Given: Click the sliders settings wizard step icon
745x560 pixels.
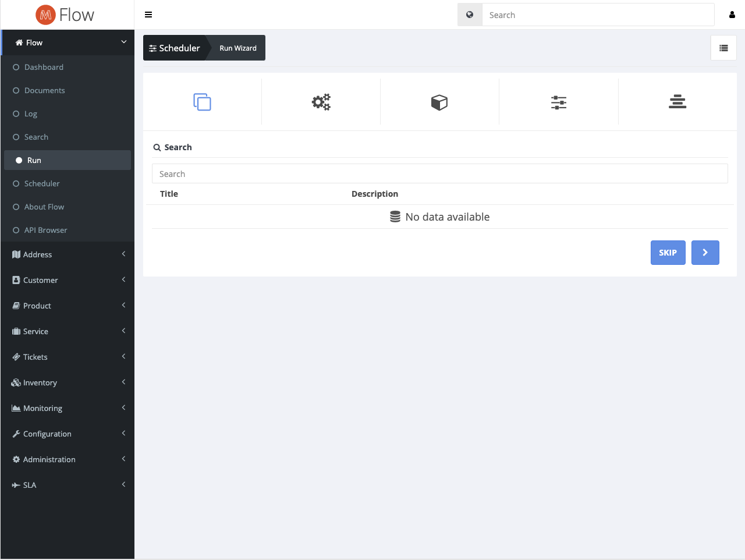Looking at the screenshot, I should (x=559, y=102).
